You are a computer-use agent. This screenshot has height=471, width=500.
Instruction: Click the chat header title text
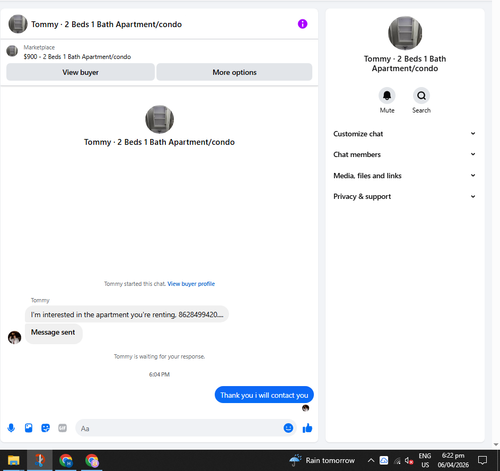pyautogui.click(x=106, y=24)
